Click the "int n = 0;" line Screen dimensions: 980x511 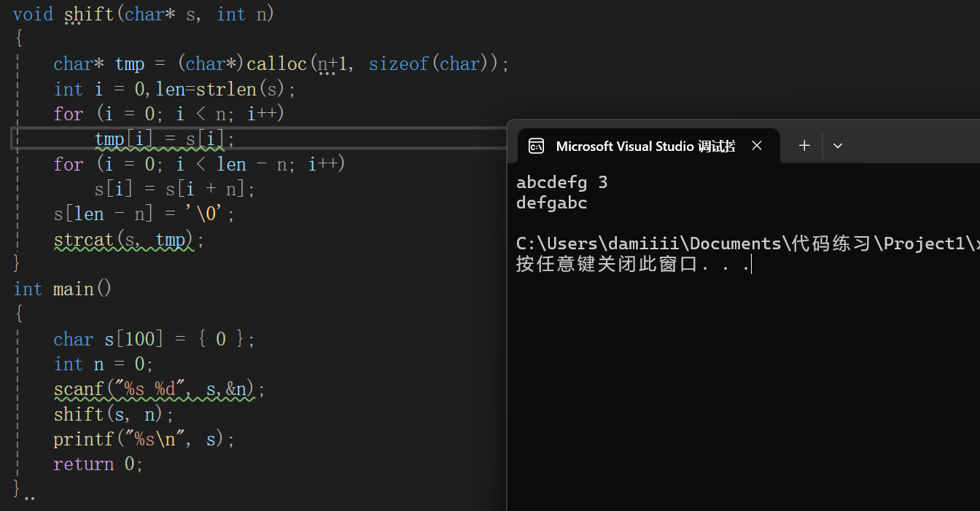coord(104,364)
